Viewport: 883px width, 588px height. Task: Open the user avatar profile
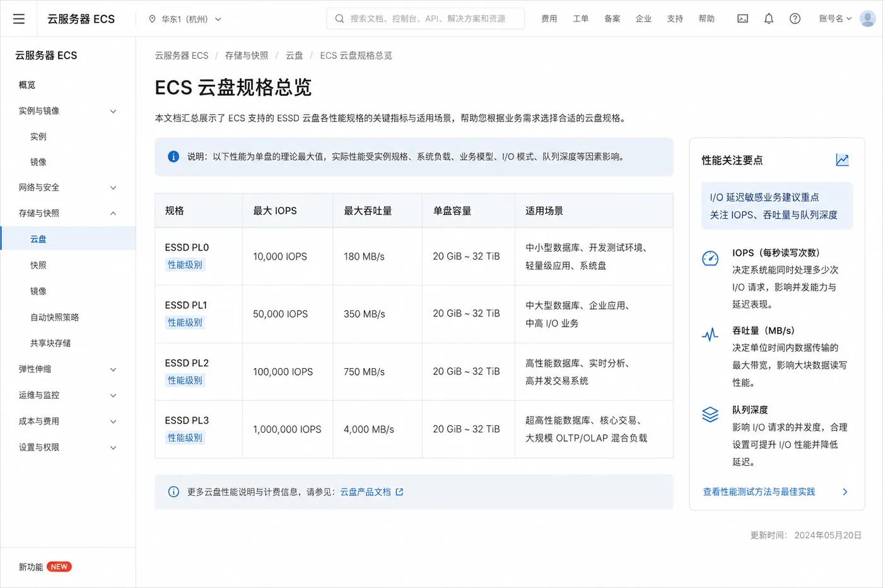tap(868, 19)
